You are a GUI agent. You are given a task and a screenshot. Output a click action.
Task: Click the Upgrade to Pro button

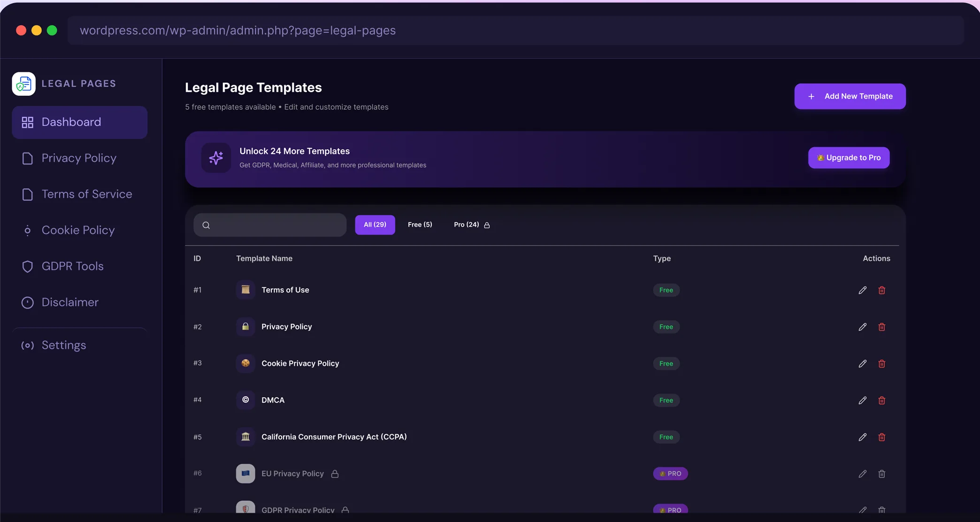point(849,158)
